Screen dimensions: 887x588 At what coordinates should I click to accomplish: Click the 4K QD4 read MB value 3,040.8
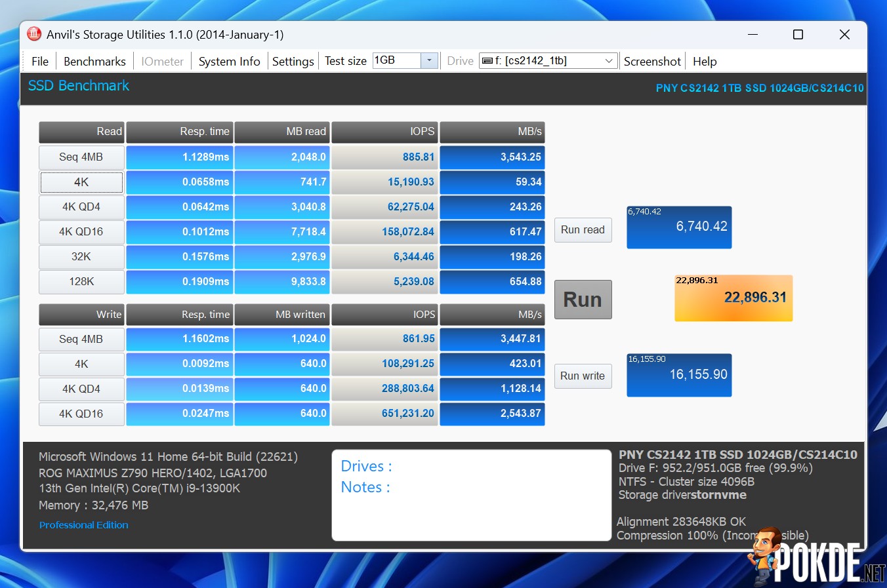282,207
